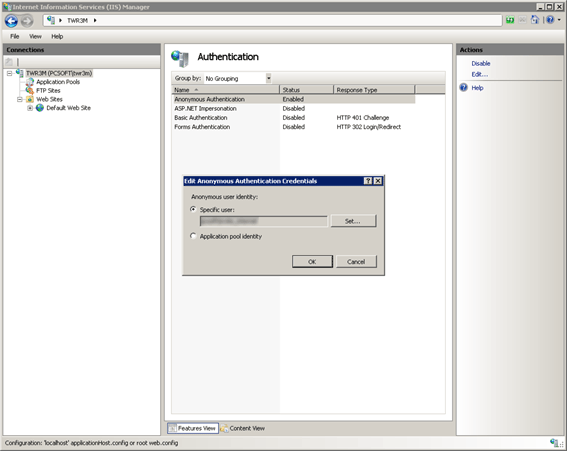Select ASP.NET Impersonation row
This screenshot has height=451, width=567.
(293, 109)
